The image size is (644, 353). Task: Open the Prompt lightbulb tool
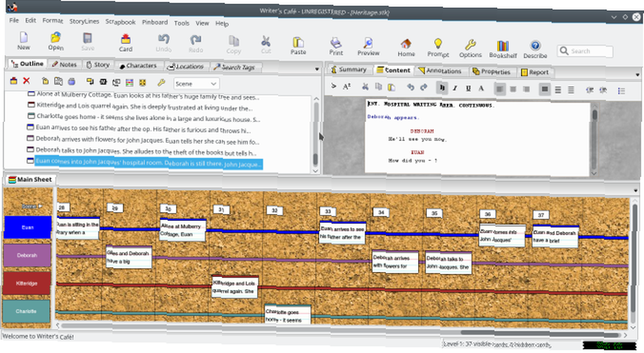[438, 48]
